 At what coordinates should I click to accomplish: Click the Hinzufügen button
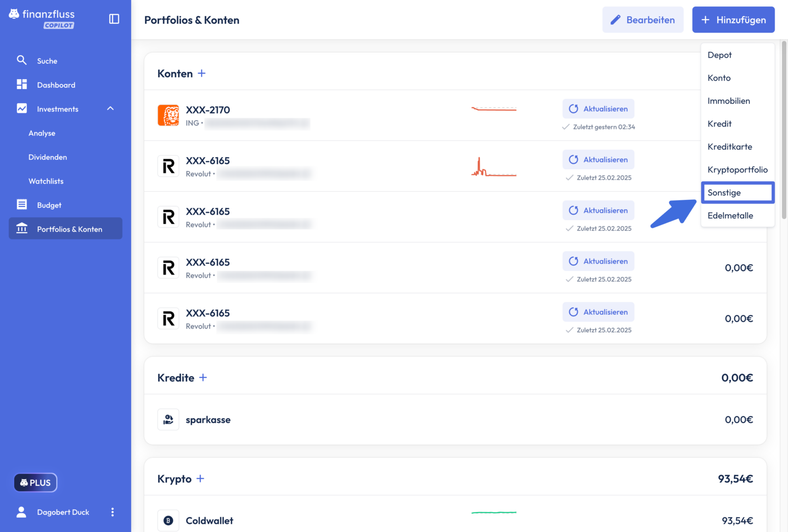coord(733,20)
